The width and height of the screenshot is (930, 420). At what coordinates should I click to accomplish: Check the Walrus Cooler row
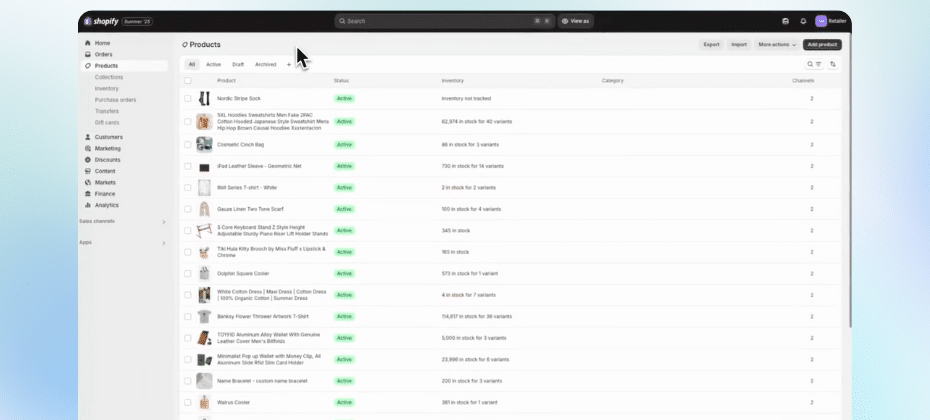coord(187,402)
